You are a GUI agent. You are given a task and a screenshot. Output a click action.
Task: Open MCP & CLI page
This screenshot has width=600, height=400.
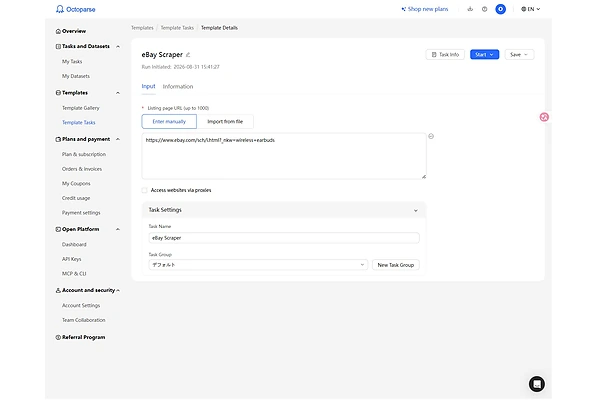(x=74, y=274)
